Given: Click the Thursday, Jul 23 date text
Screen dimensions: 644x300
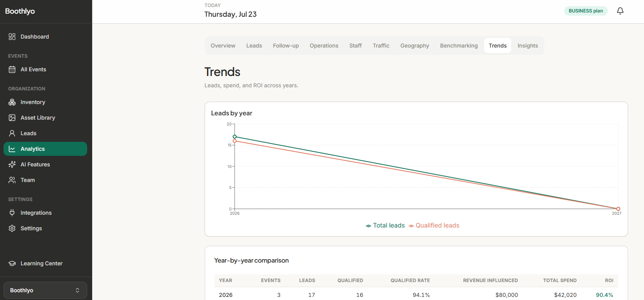Looking at the screenshot, I should [x=230, y=14].
